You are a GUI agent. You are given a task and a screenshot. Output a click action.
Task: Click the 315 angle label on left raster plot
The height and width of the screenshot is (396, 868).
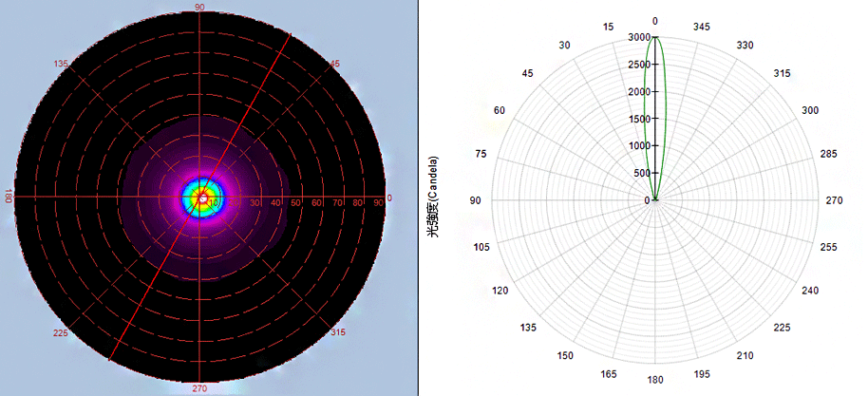click(x=339, y=332)
